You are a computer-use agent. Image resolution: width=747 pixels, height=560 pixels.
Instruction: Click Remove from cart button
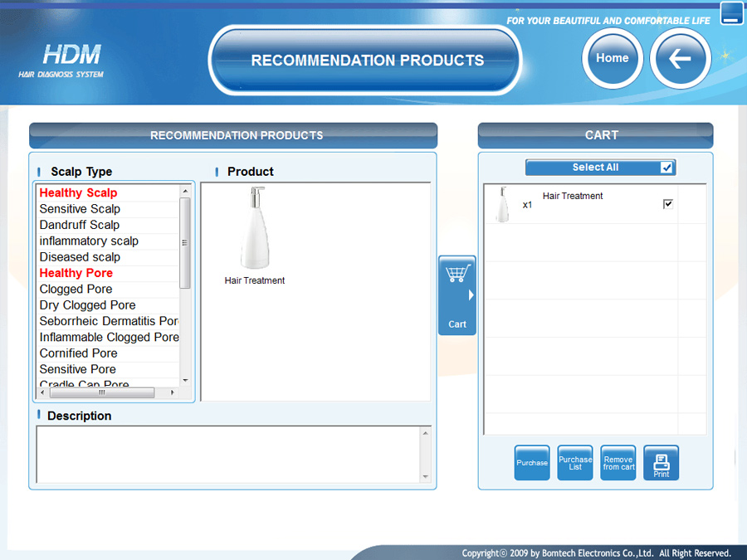point(618,463)
